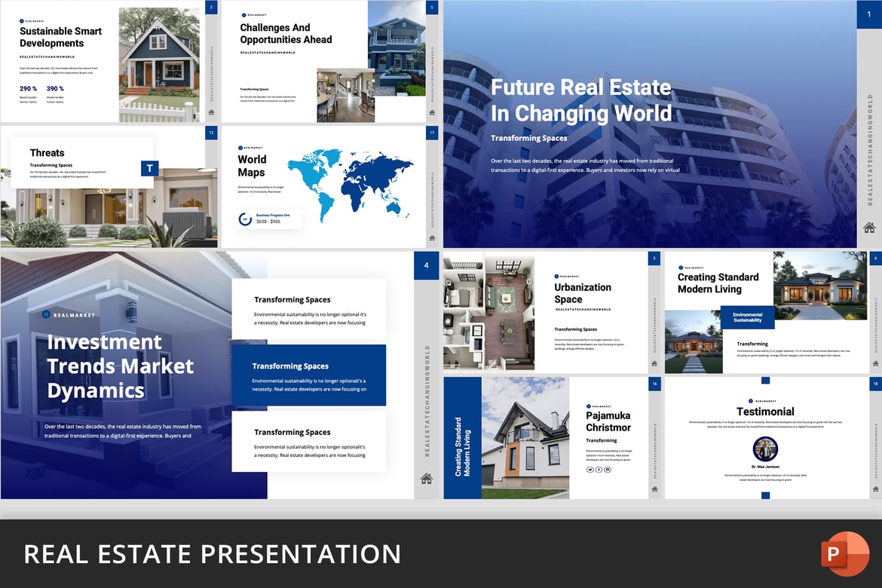
Task: Click the Dr. Max Jemison avatar photo
Action: coord(765,449)
